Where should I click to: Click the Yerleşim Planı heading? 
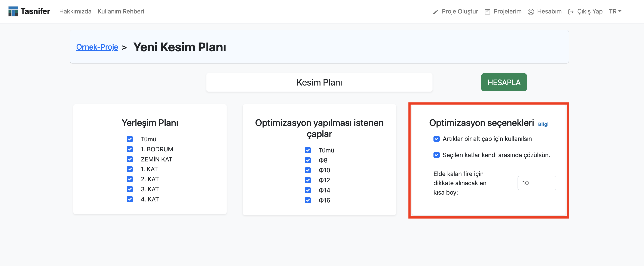pos(150,123)
